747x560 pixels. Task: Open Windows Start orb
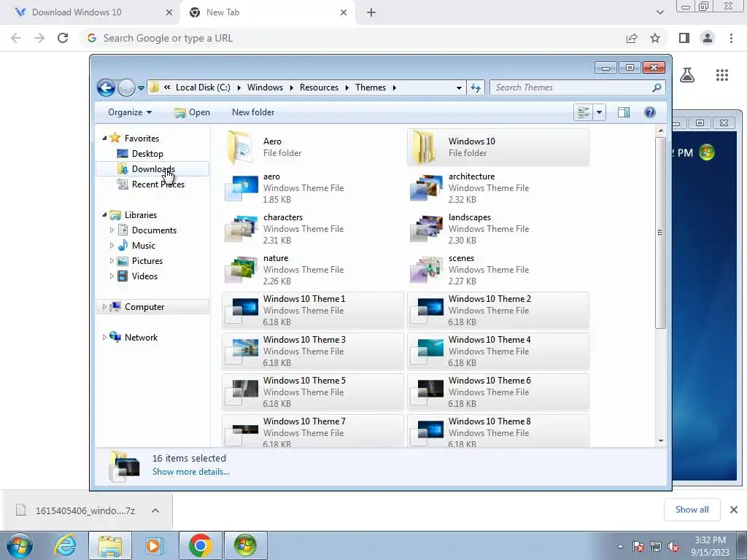tap(20, 545)
